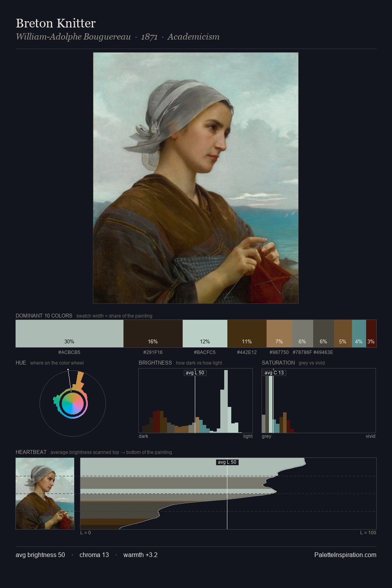
Task: Click the 'grey' axis label
Action: 267,436
